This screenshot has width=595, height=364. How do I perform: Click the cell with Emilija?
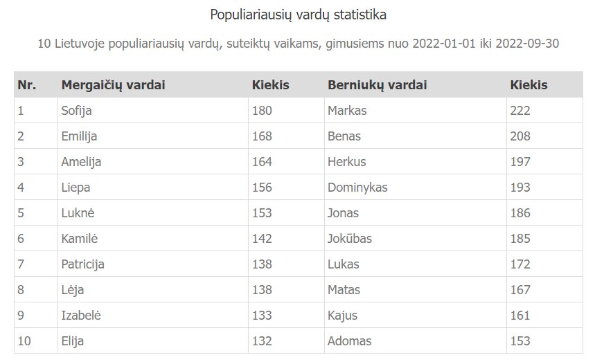coord(153,136)
